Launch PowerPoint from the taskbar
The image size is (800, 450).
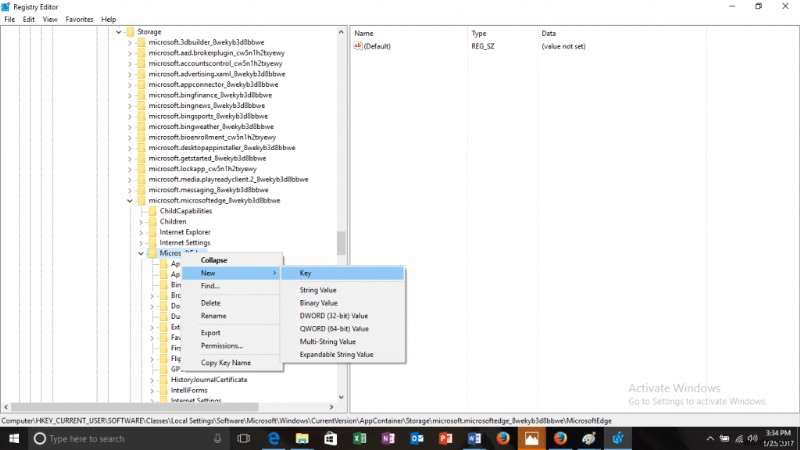pyautogui.click(x=445, y=438)
